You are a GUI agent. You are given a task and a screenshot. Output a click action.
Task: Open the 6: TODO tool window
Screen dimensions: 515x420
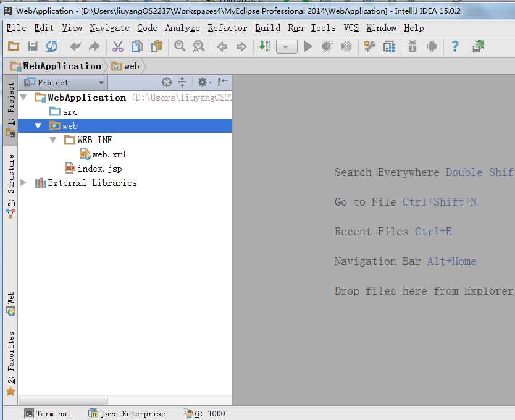pos(204,413)
